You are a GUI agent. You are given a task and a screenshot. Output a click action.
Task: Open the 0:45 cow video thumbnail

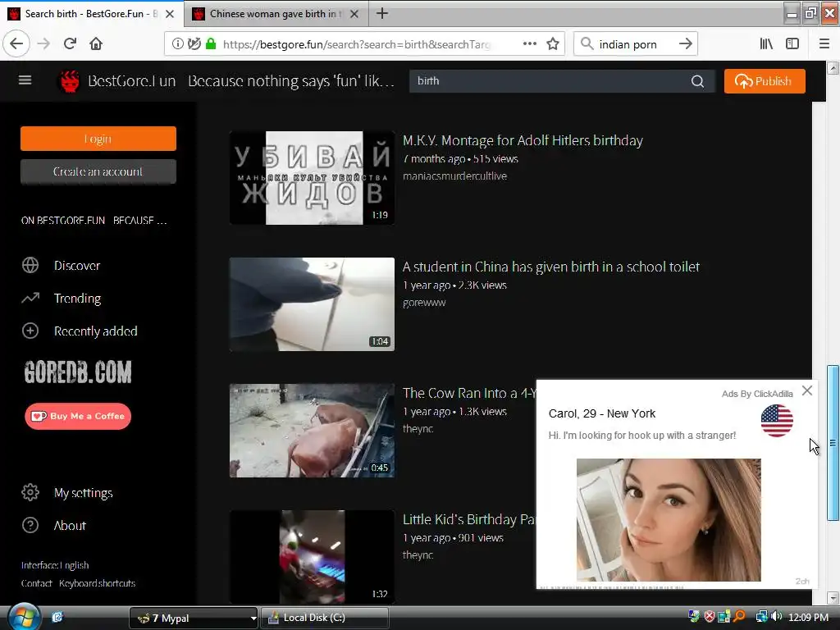coord(312,431)
